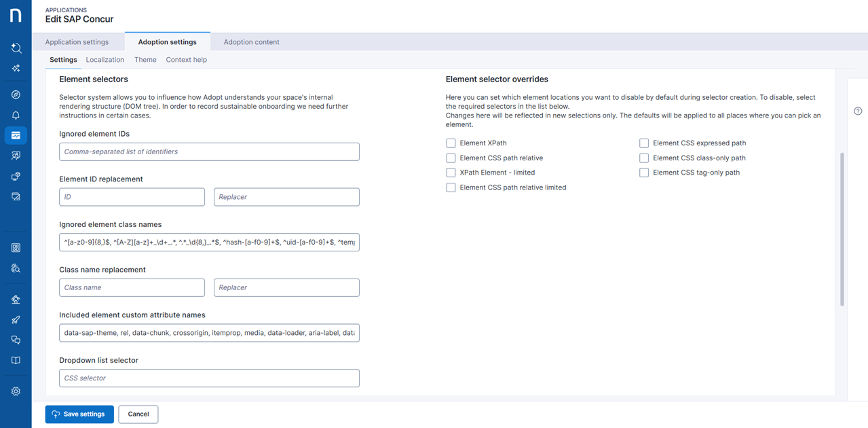Open the Localization sub-tab

click(105, 60)
